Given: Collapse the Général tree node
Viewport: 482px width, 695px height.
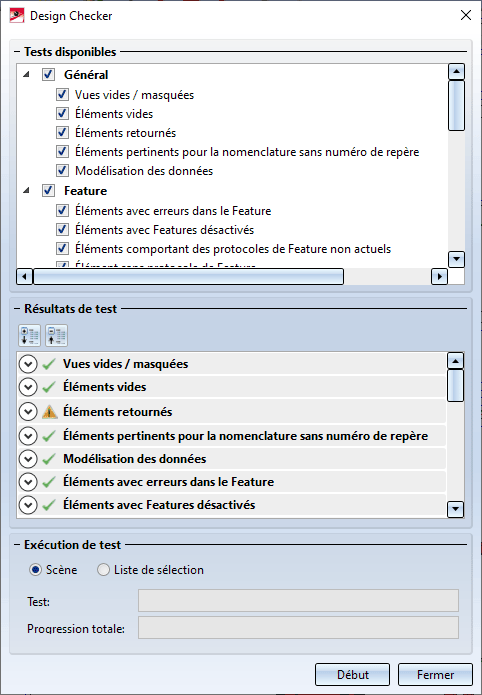Looking at the screenshot, I should tap(27, 74).
